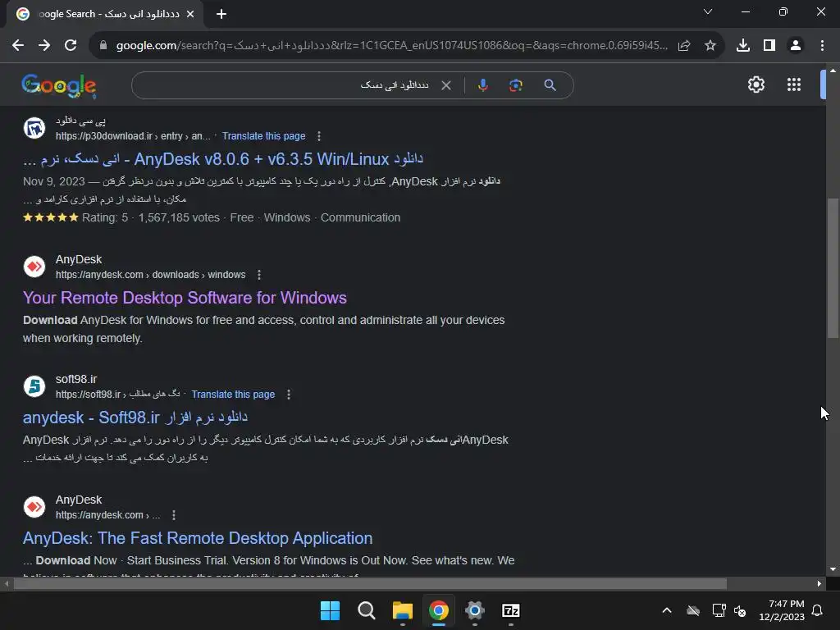Open a new browser tab
Image resolution: width=840 pixels, height=630 pixels.
coord(221,14)
